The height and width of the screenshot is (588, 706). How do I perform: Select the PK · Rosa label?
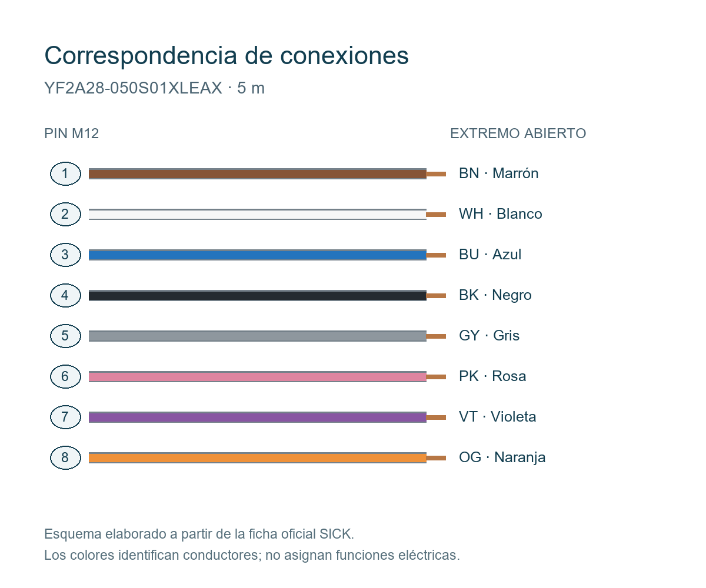(492, 376)
